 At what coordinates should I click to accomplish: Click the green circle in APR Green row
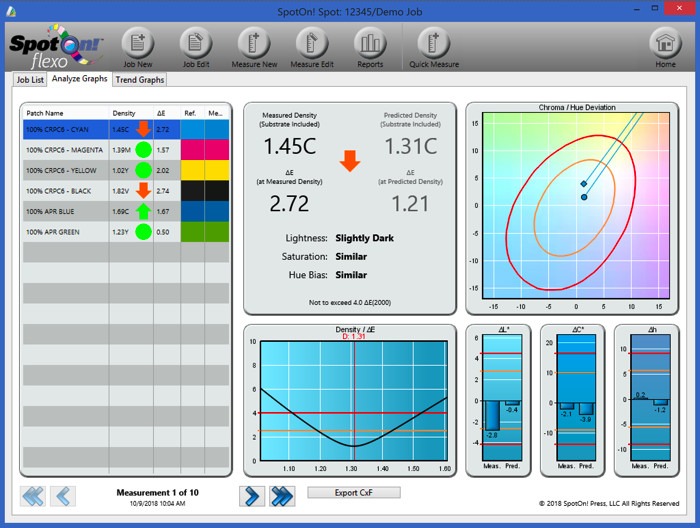tap(143, 232)
